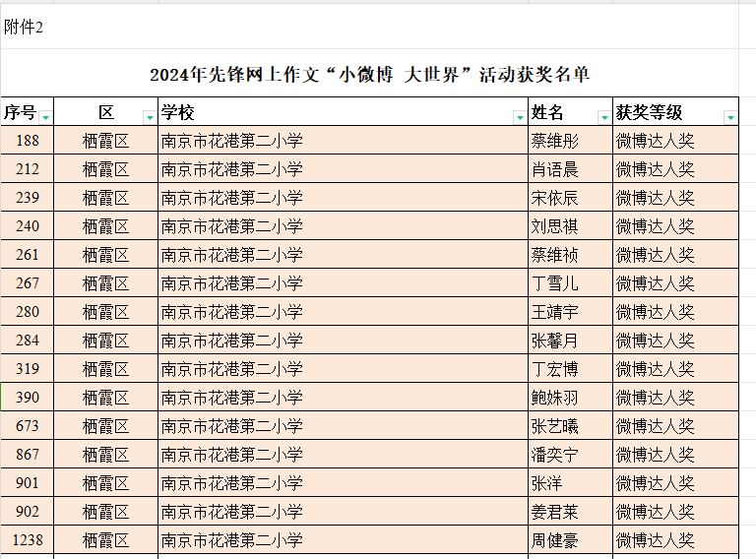Click the name 蔡维彤

coord(554,141)
